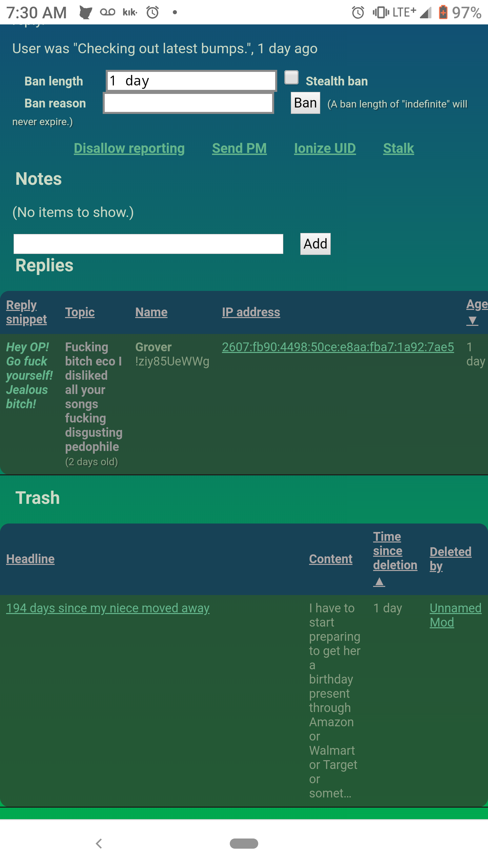The height and width of the screenshot is (868, 488).
Task: Focus the Ban reason text field
Action: (x=188, y=103)
